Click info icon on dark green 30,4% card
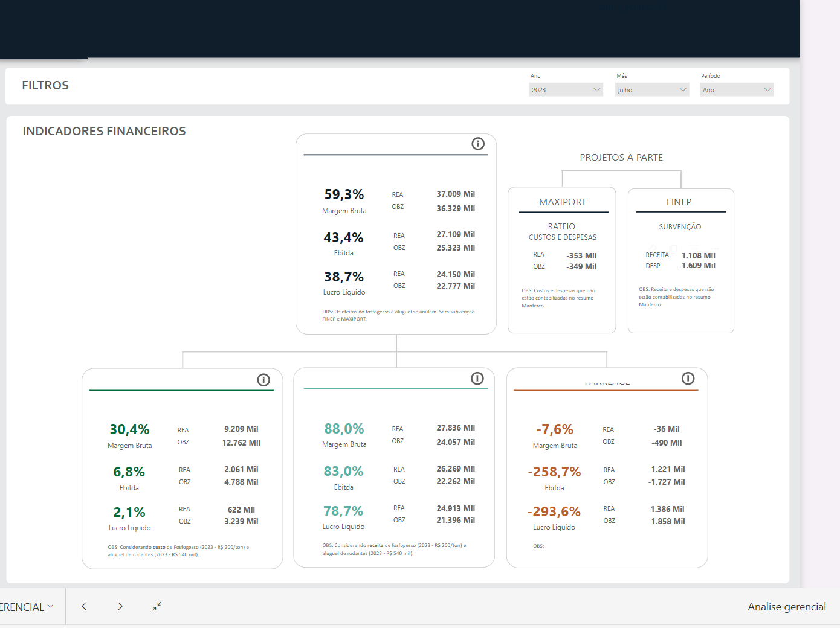 pos(263,380)
